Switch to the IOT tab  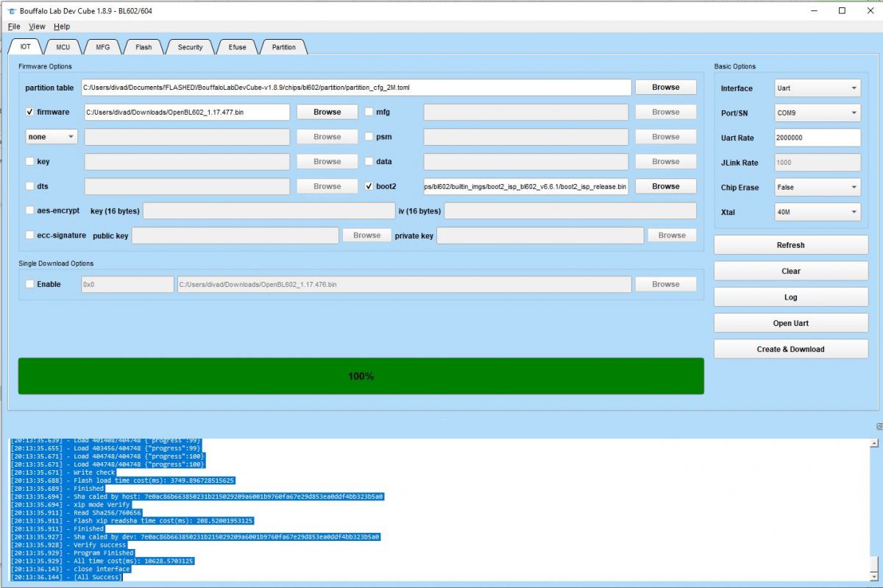tap(26, 47)
